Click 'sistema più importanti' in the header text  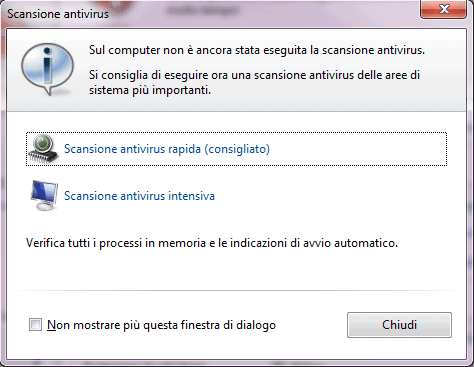click(x=150, y=90)
